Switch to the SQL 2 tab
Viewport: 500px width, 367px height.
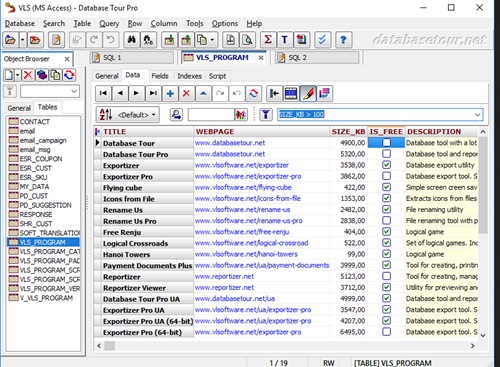click(x=317, y=58)
